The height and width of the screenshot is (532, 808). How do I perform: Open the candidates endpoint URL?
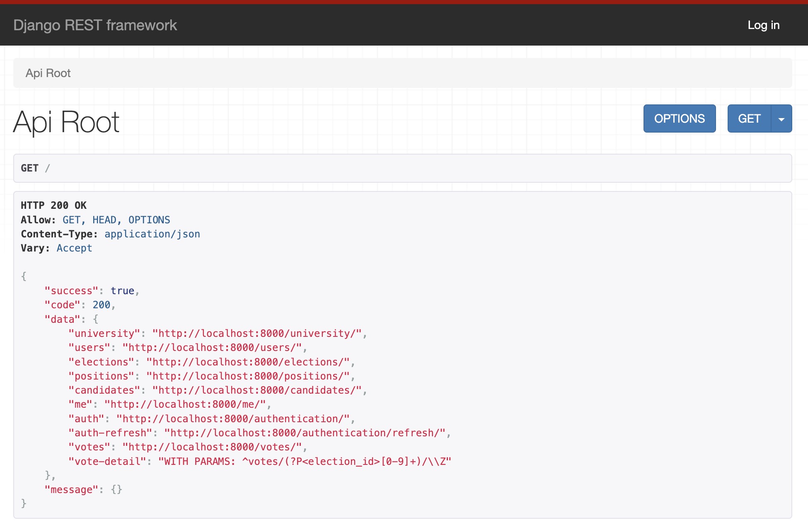point(256,390)
